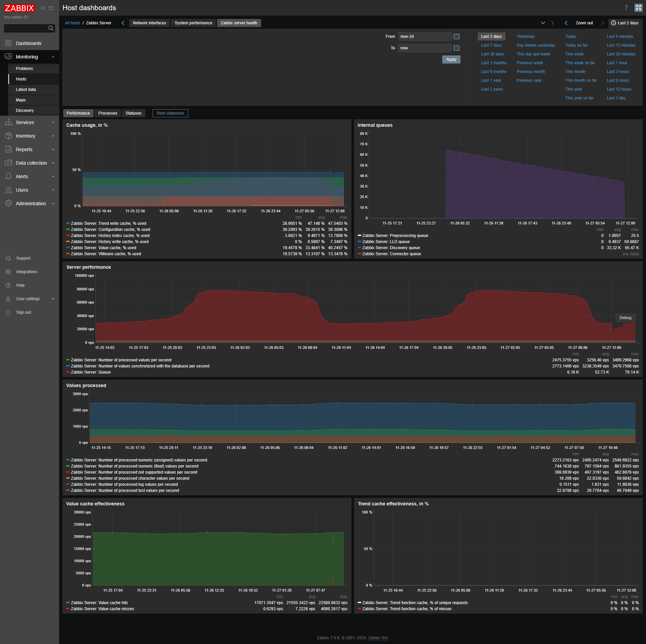
Task: Click the Inventory sidebar icon
Action: pos(8,136)
